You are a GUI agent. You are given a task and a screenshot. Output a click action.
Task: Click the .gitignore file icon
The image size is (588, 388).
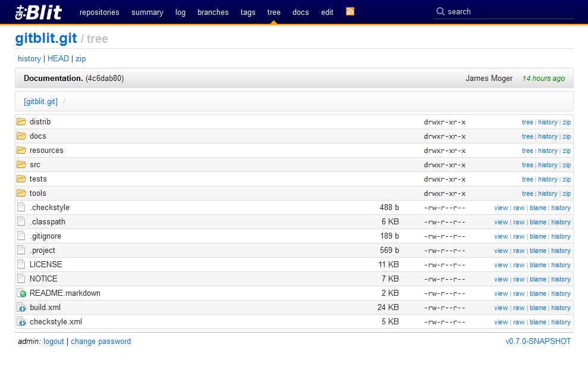21,236
